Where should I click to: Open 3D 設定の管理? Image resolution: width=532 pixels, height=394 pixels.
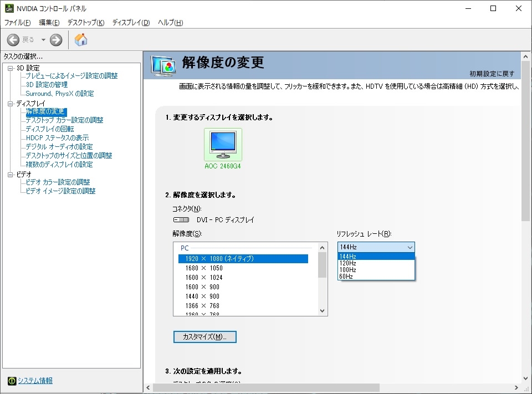[x=47, y=84]
